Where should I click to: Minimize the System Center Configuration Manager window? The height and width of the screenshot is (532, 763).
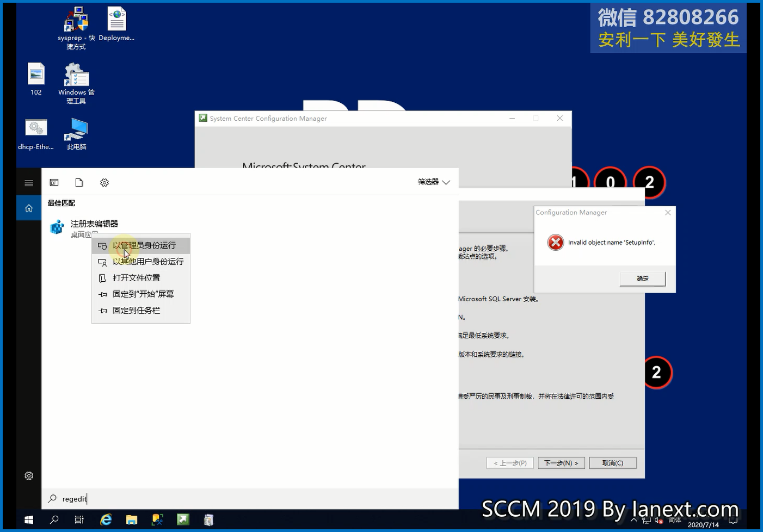pyautogui.click(x=512, y=118)
